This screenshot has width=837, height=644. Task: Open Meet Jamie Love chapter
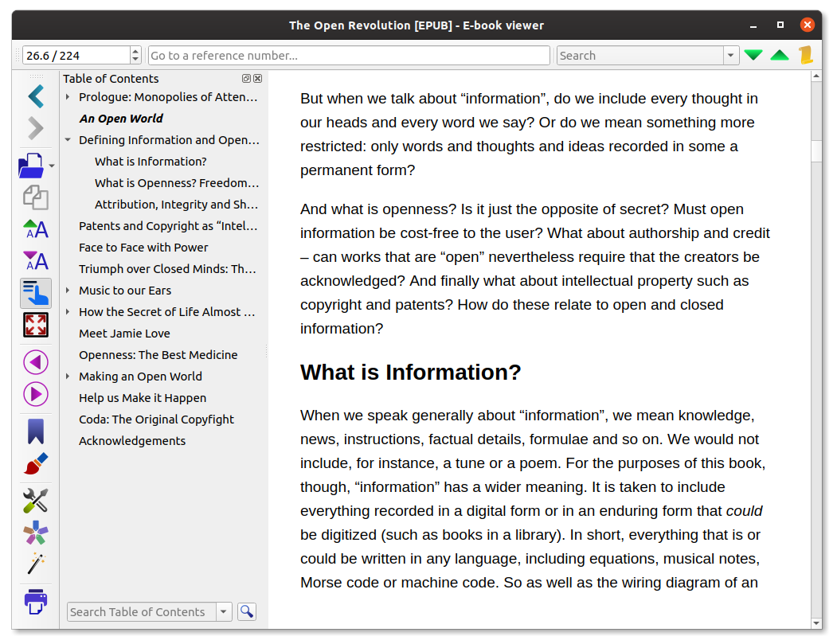(x=124, y=334)
